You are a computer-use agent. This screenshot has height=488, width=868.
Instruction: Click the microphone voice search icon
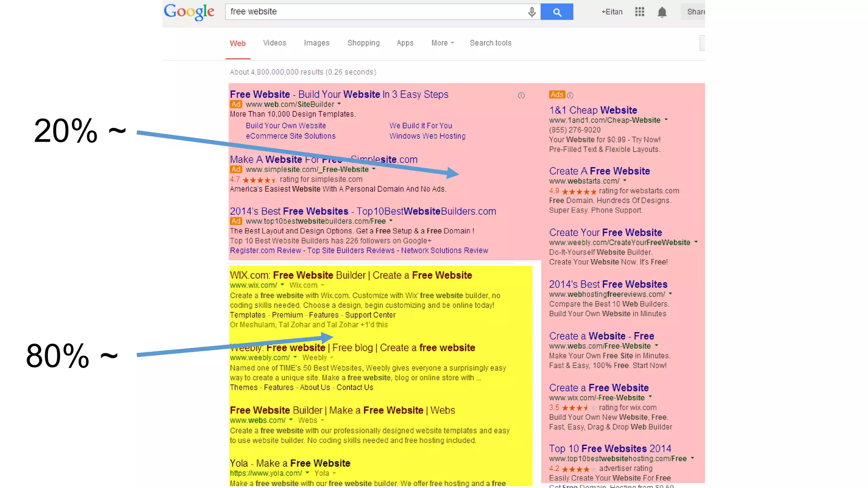(531, 12)
